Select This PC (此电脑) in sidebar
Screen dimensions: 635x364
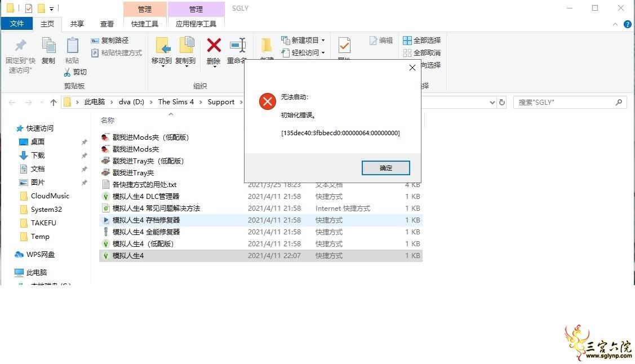31,273
